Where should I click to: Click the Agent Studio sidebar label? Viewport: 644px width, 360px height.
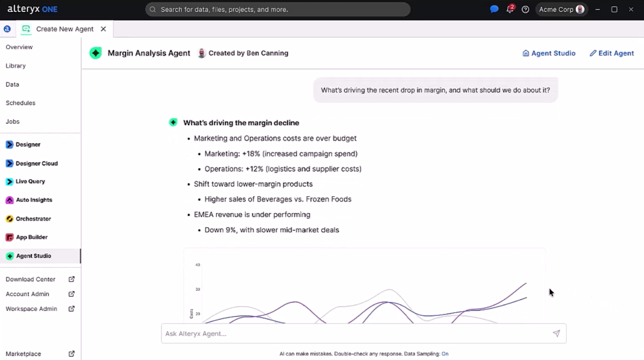tap(33, 256)
